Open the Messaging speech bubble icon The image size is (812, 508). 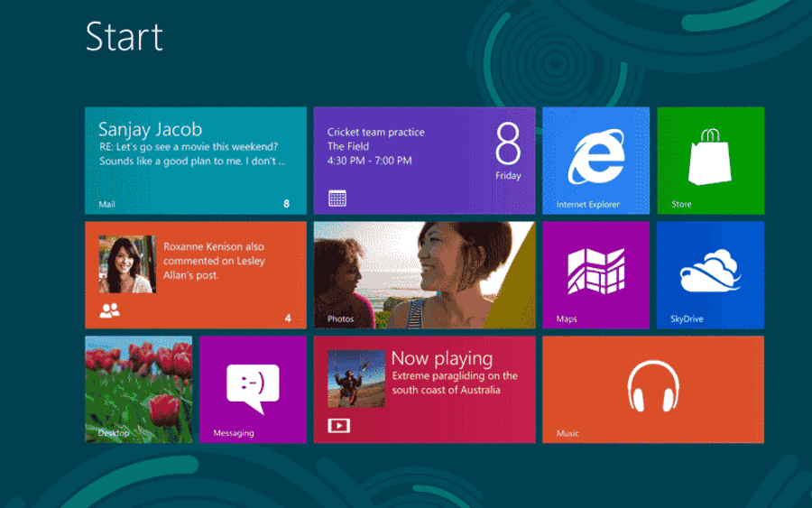[x=253, y=388]
